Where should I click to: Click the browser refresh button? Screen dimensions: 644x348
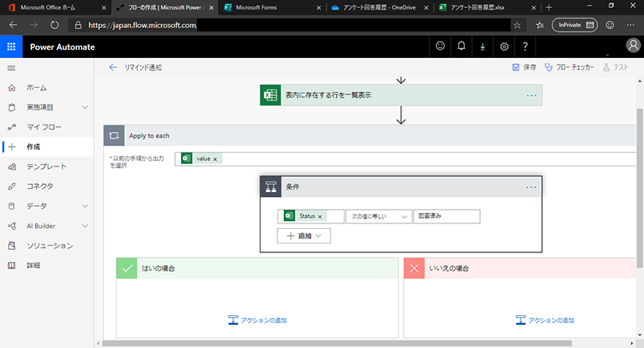[54, 25]
